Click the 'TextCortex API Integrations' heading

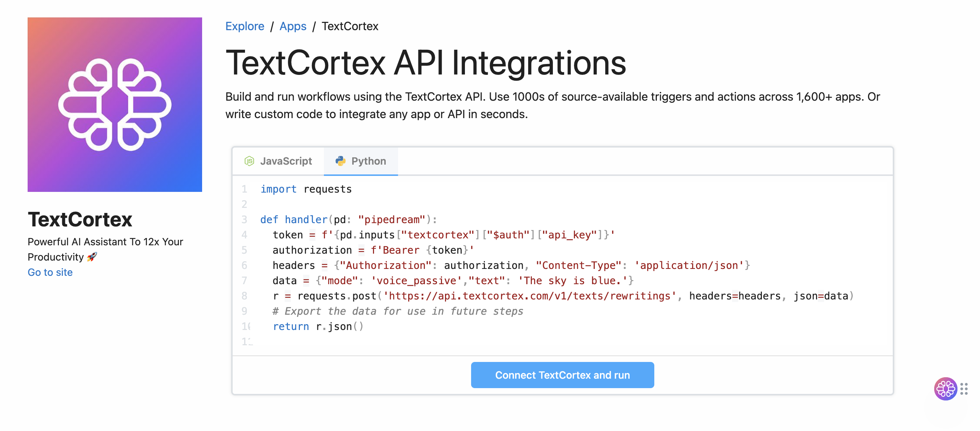426,63
